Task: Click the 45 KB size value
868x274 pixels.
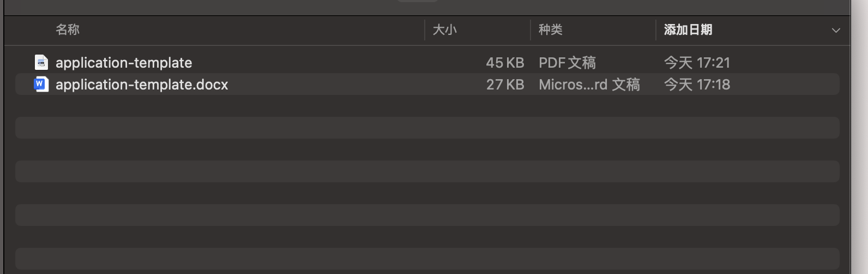Action: point(505,63)
